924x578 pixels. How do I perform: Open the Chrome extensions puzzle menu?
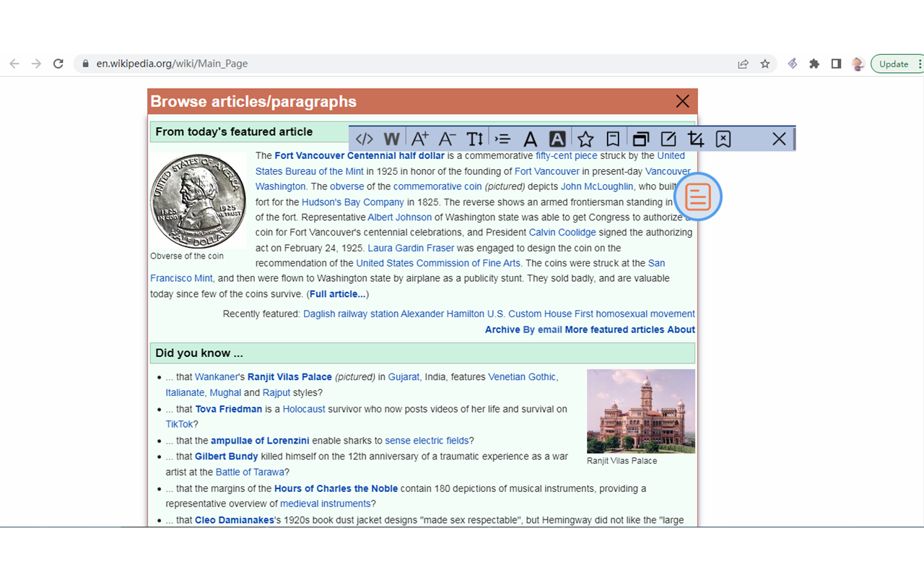pos(814,64)
